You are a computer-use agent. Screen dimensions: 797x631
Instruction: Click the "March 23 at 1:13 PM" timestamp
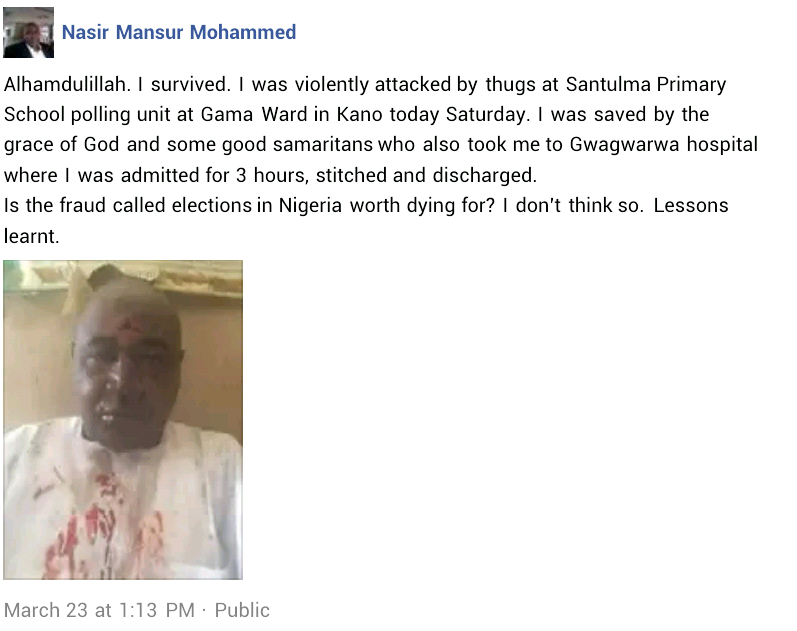[97, 610]
